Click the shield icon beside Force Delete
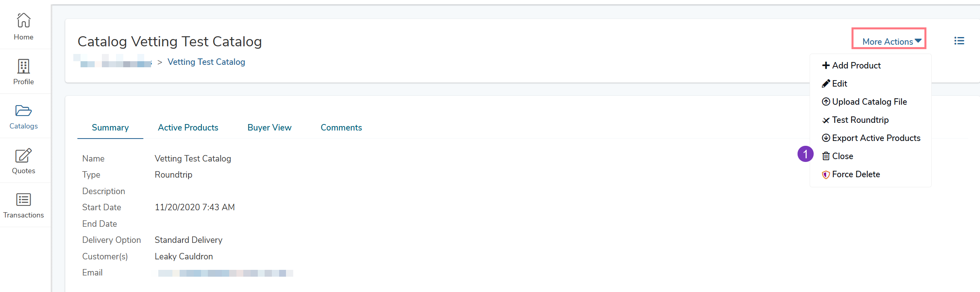Screen dimensions: 980x292 [x=826, y=175]
